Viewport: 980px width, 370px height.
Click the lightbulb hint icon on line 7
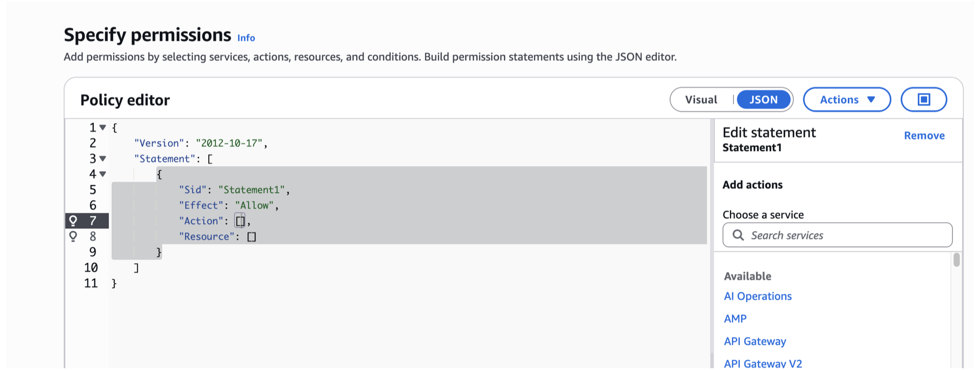pyautogui.click(x=75, y=221)
